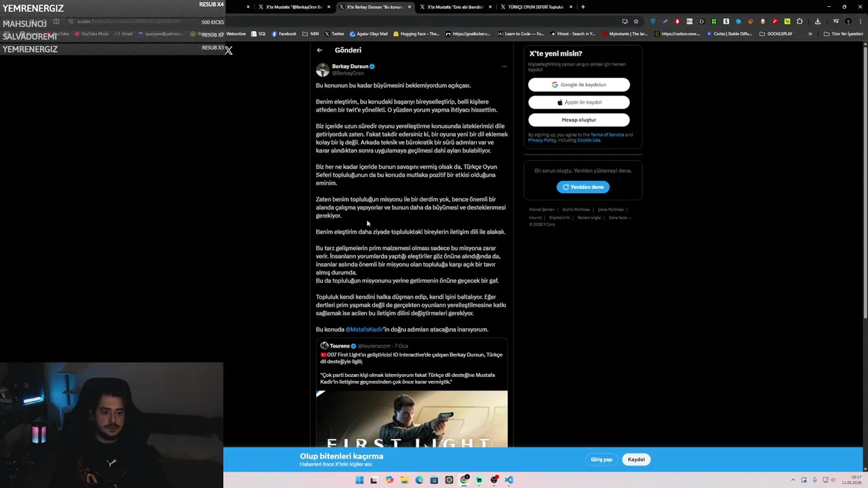Click the Hesap oluştur button
This screenshot has width=868, height=488.
579,120
